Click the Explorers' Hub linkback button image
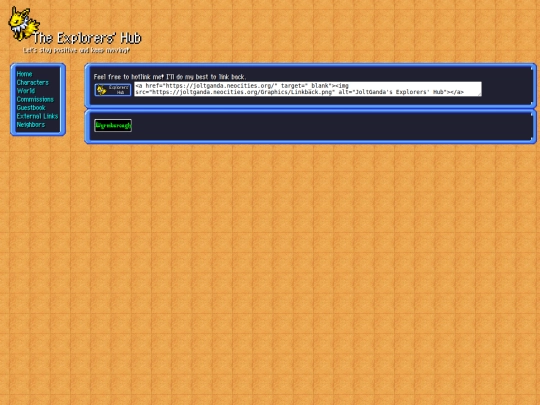 coord(113,90)
